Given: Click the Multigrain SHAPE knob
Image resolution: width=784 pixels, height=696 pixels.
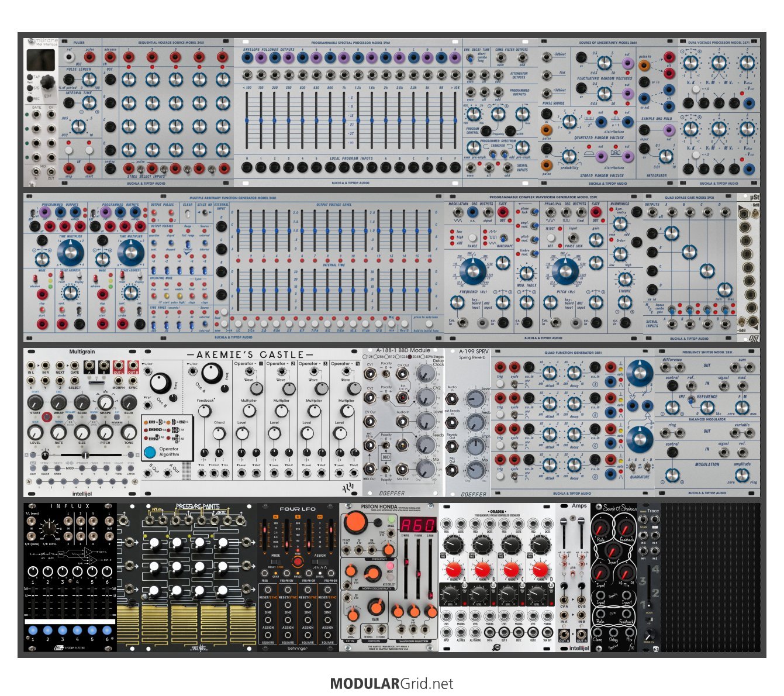Looking at the screenshot, I should coord(105,402).
